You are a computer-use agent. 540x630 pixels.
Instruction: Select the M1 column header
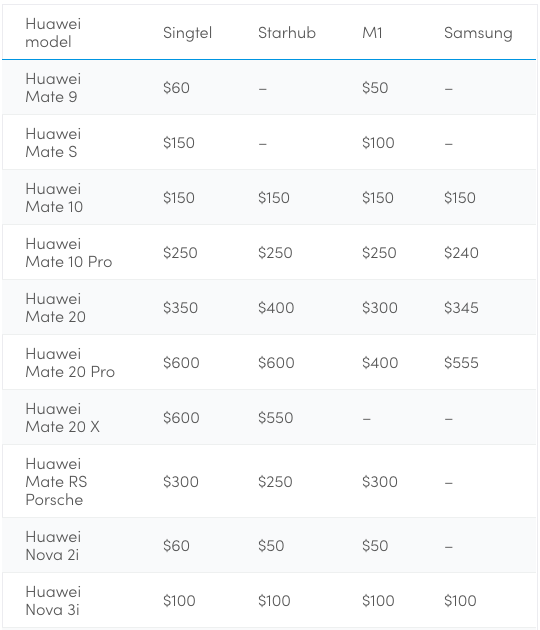pyautogui.click(x=372, y=33)
